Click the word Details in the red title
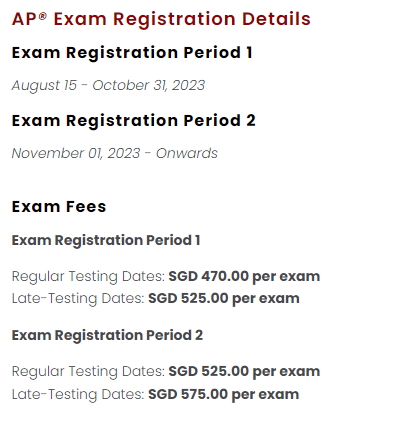414x424 pixels. tap(276, 19)
